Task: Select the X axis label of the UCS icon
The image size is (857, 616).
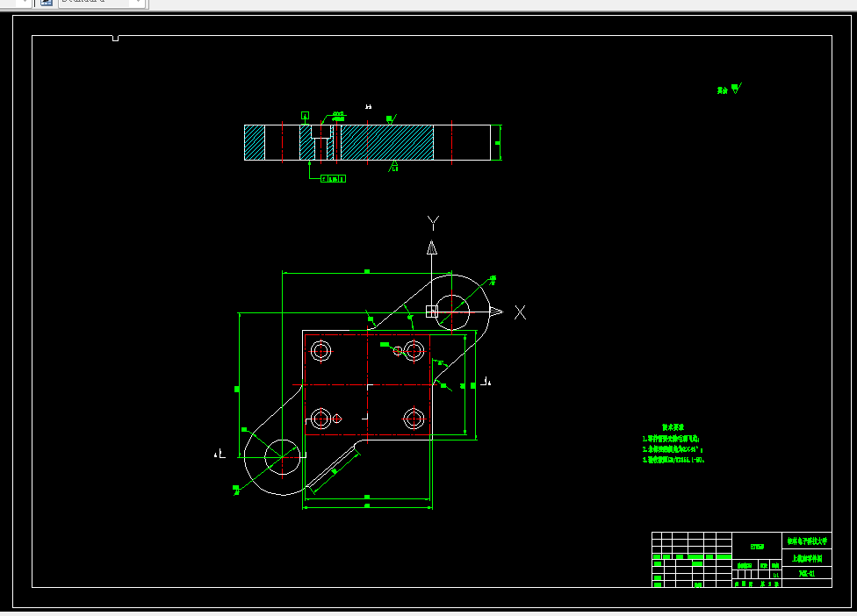Action: (x=520, y=312)
